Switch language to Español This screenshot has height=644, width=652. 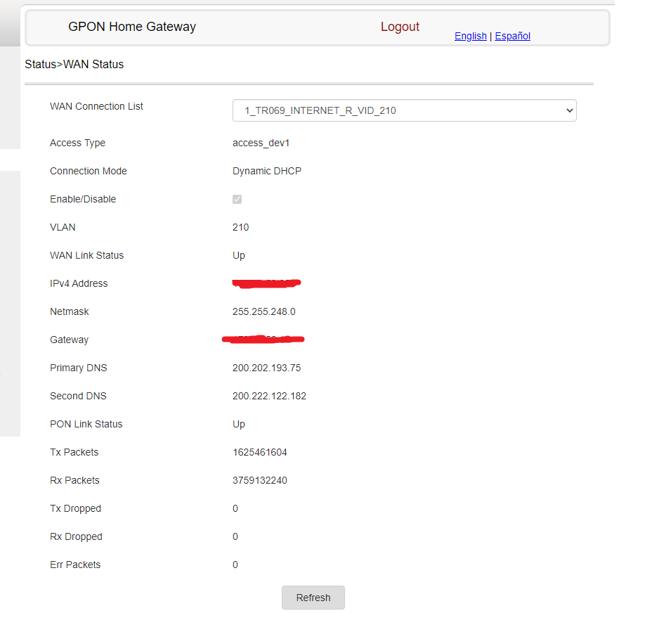tap(512, 36)
